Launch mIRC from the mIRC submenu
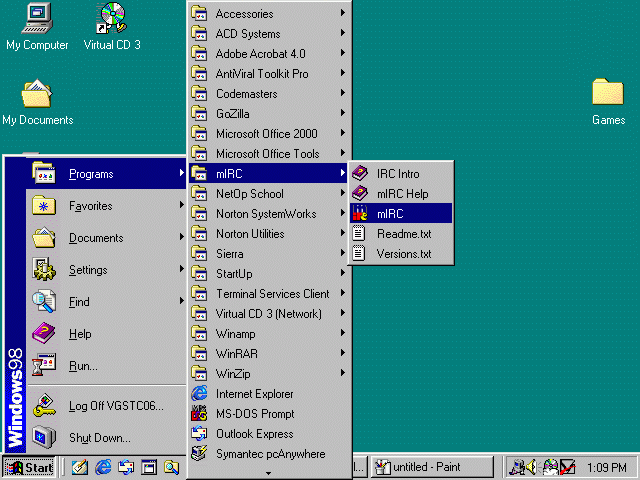Image resolution: width=640 pixels, height=480 pixels. [x=401, y=213]
